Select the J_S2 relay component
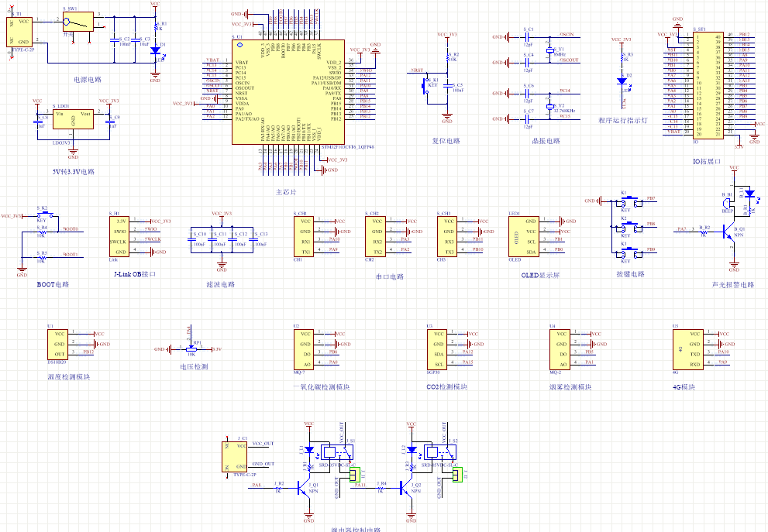This screenshot has width=768, height=532. [440, 451]
